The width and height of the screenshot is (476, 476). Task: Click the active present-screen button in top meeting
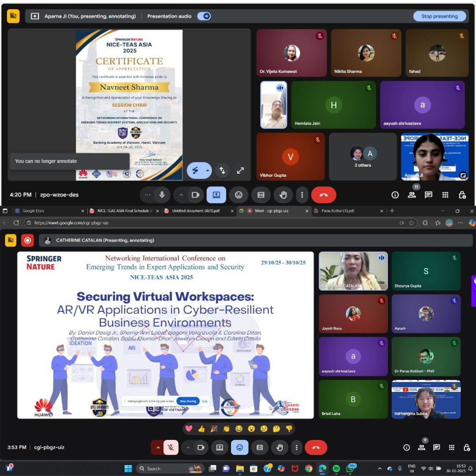[216, 195]
